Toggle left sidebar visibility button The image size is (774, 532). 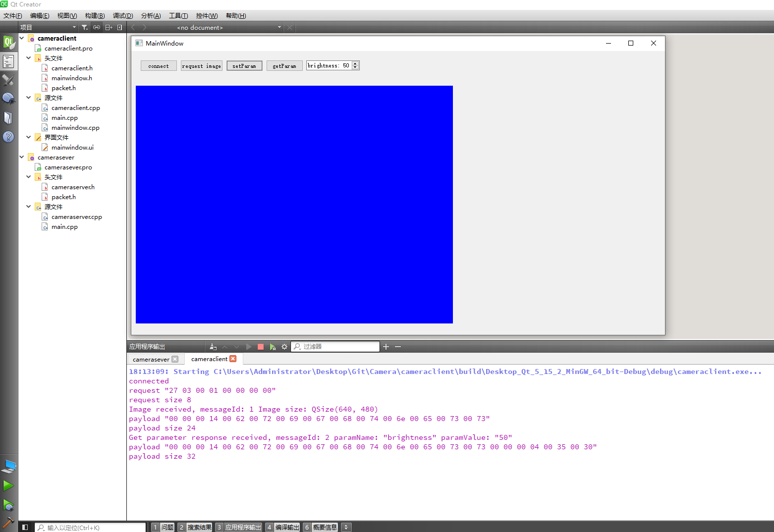click(x=25, y=527)
